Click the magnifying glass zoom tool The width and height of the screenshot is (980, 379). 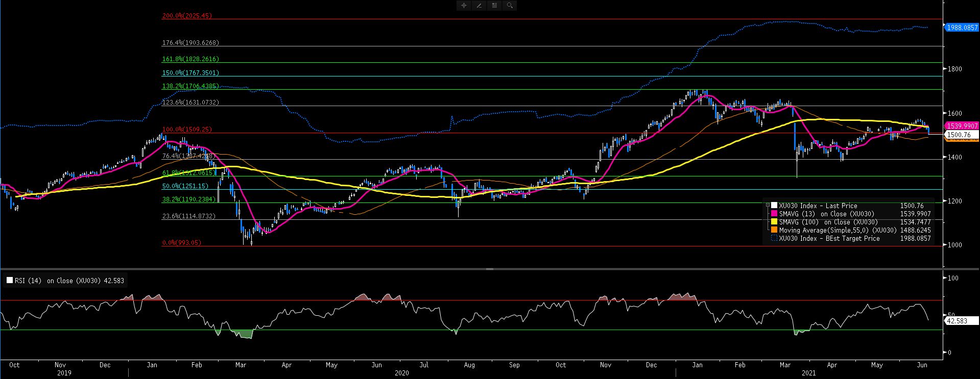click(510, 6)
